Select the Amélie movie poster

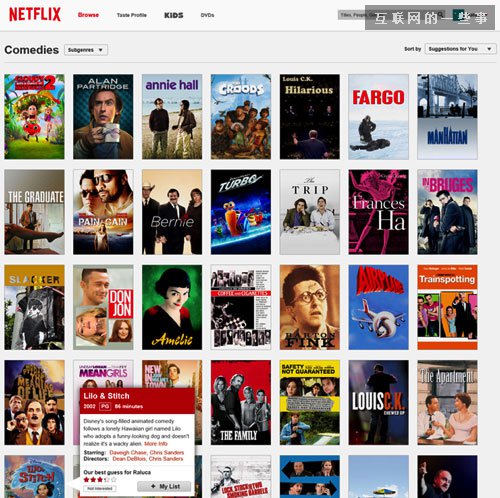tap(172, 307)
